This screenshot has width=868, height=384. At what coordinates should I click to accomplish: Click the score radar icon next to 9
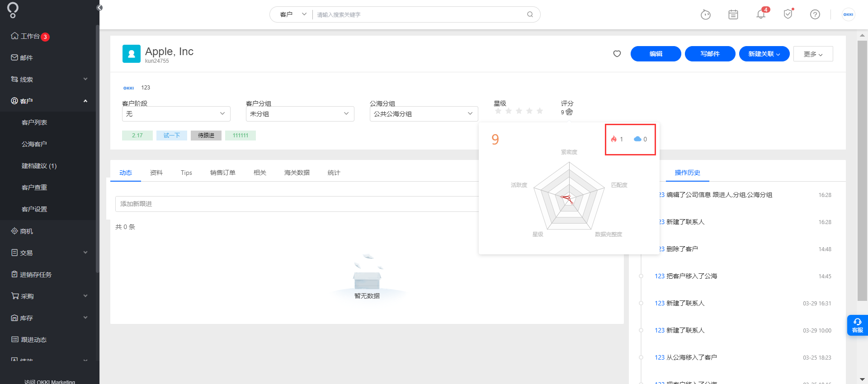569,112
